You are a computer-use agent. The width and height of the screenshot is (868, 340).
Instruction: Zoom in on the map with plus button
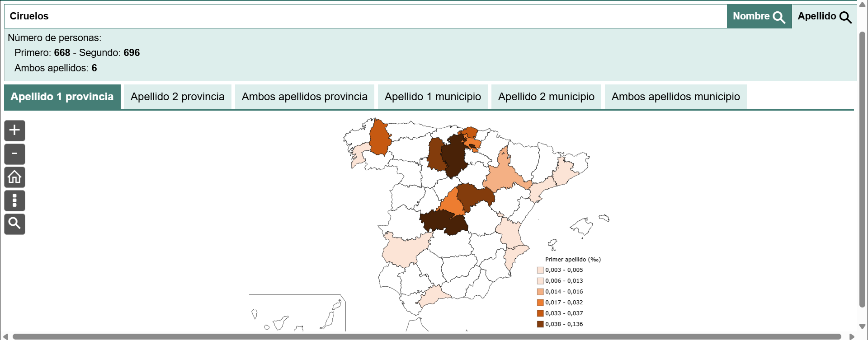tap(14, 130)
